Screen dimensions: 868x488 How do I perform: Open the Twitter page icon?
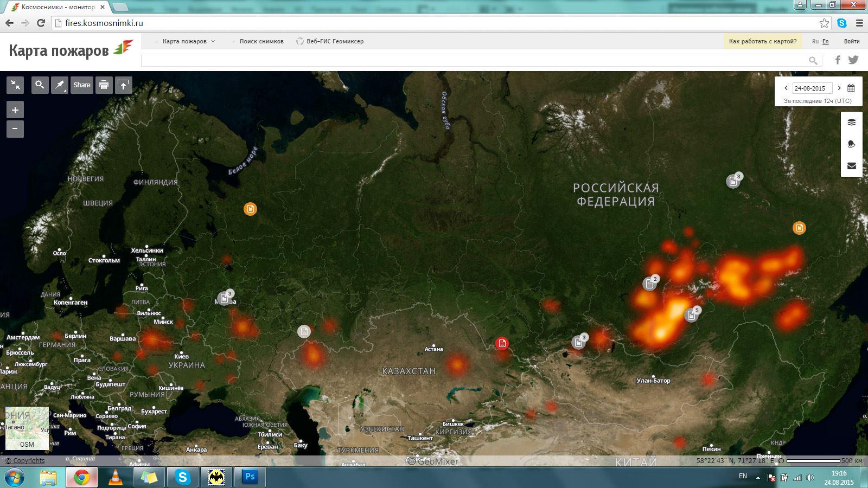click(853, 60)
